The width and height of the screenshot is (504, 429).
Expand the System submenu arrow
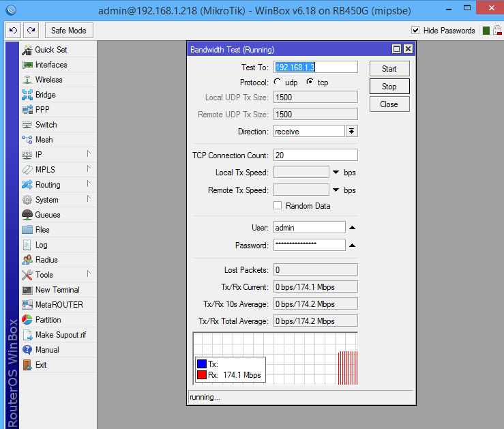89,199
